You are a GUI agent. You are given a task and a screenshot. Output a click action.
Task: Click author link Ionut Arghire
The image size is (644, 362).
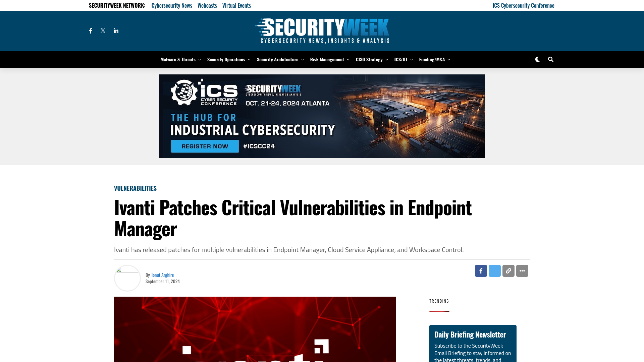click(x=162, y=275)
